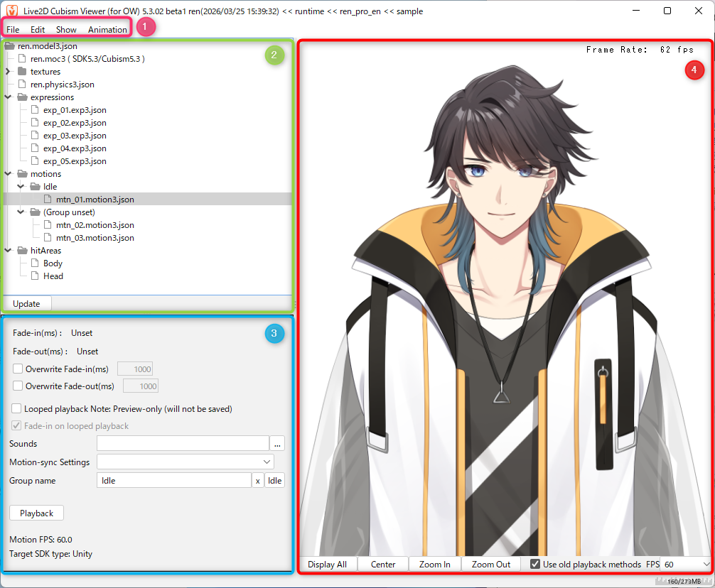Click the exp_03.exp3.json file icon
715x588 pixels.
(x=34, y=136)
